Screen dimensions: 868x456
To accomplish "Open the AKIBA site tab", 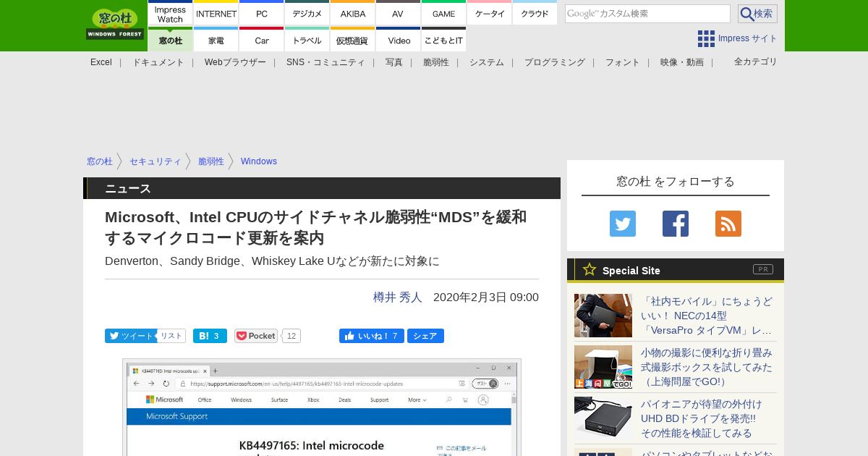I will 352,14.
